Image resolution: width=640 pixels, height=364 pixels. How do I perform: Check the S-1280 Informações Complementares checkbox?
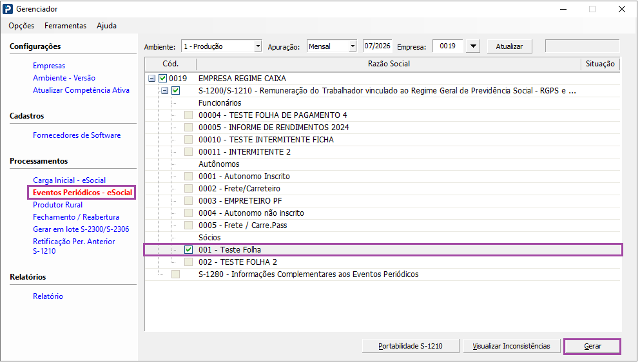coord(175,274)
